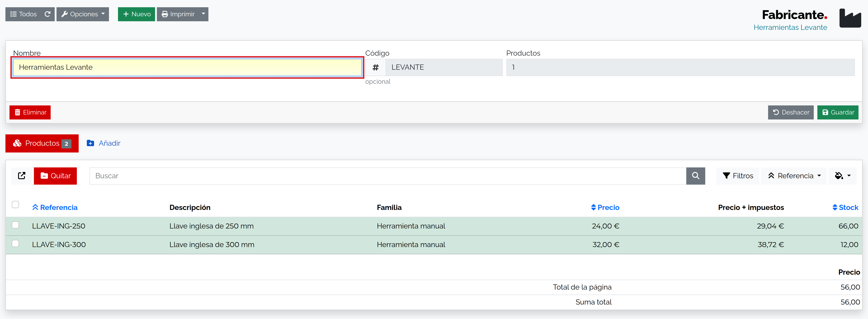Open the Referencia sort dropdown

[794, 176]
